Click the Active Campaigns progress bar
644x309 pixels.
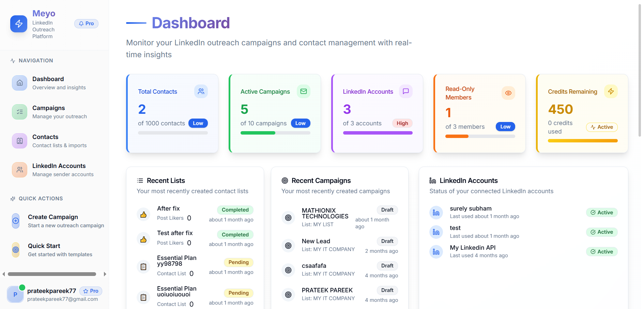click(275, 133)
